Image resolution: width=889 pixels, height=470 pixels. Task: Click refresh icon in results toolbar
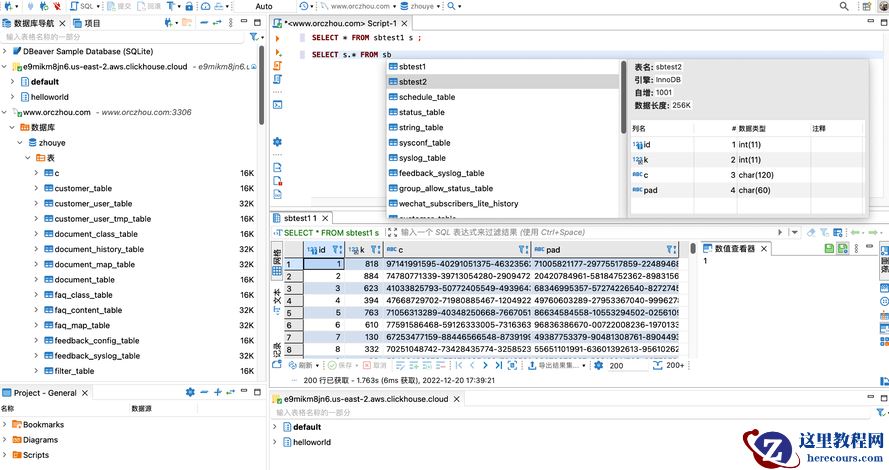[x=292, y=366]
